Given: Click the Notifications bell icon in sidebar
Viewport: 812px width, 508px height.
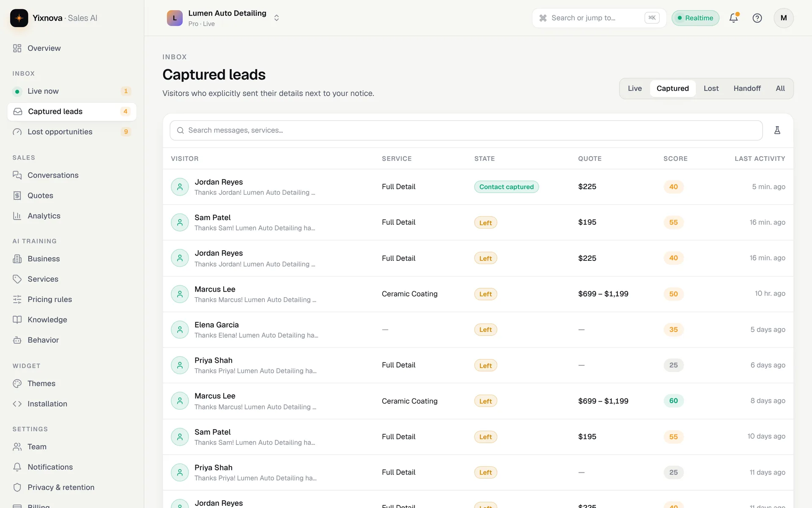Looking at the screenshot, I should point(17,467).
